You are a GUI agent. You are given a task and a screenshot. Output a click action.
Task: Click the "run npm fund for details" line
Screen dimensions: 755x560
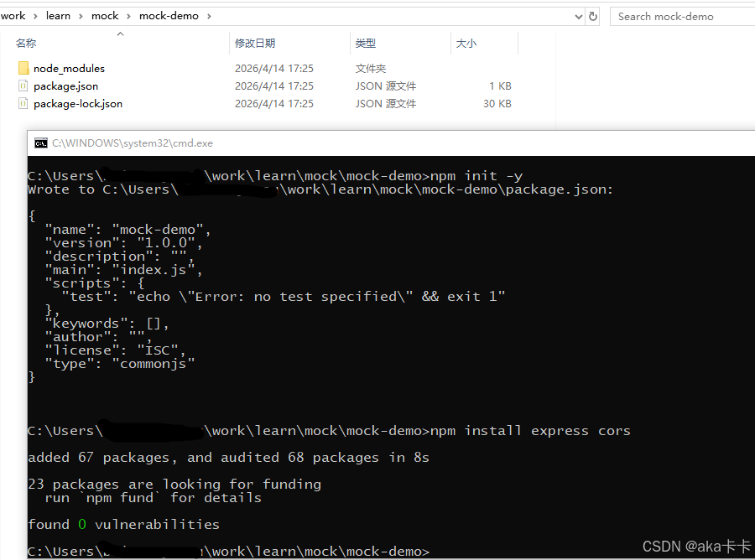coord(154,497)
